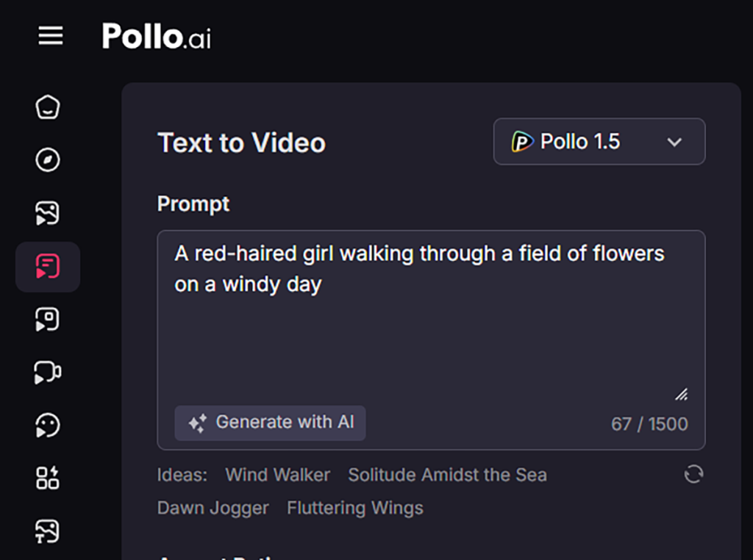753x560 pixels.
Task: Open the sidebar tool below Text to Video
Action: click(48, 320)
